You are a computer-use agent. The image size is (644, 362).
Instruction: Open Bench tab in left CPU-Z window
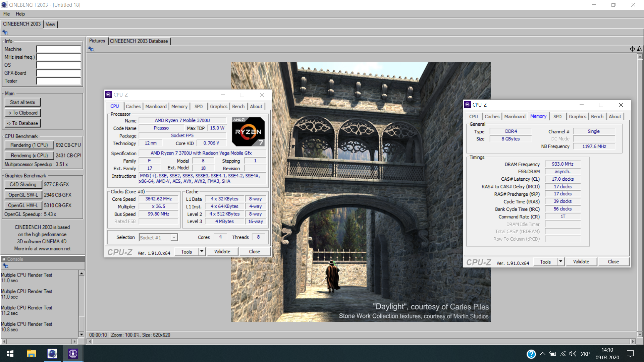(x=238, y=106)
